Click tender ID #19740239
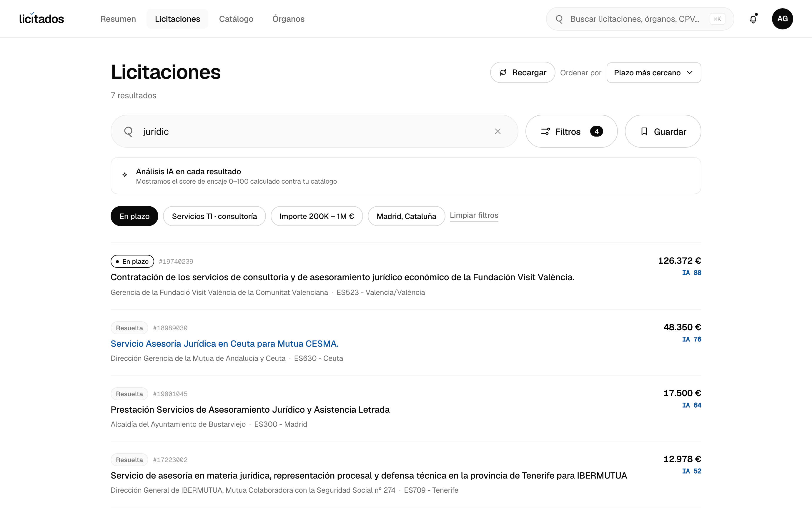 (176, 261)
